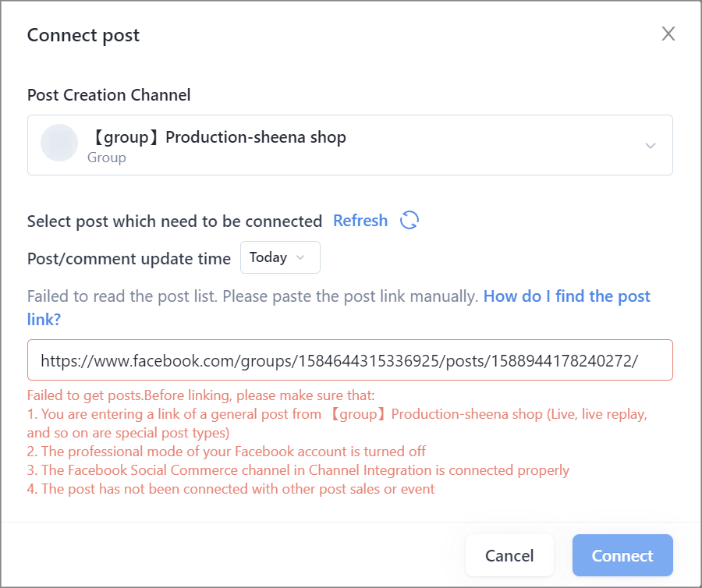702x588 pixels.
Task: Click the round channel avatar placeholder
Action: 59,143
